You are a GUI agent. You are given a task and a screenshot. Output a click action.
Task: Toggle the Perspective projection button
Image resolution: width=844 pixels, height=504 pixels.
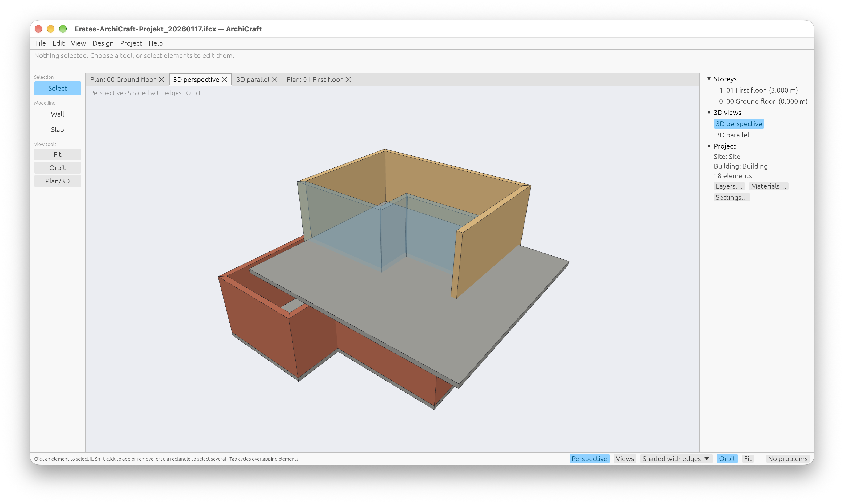[x=589, y=458]
